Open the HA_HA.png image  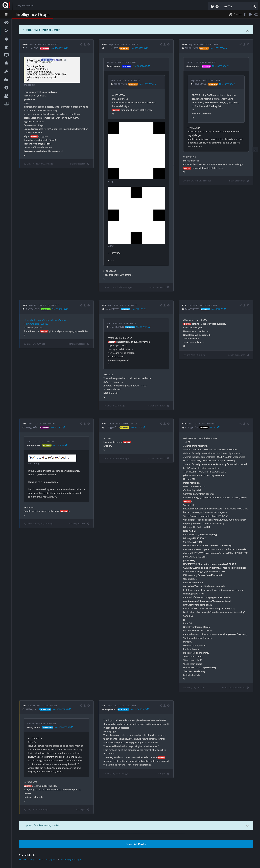pos(52,458)
